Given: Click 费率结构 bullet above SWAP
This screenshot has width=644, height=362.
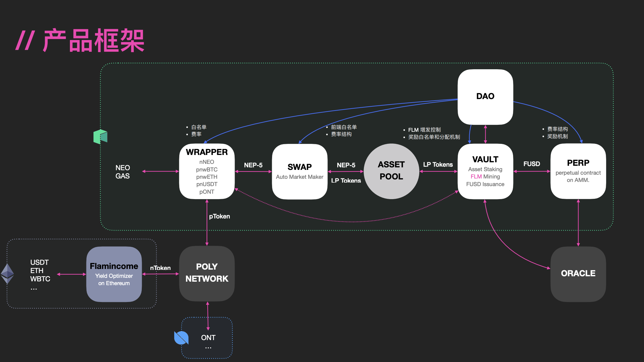Looking at the screenshot, I should [341, 134].
